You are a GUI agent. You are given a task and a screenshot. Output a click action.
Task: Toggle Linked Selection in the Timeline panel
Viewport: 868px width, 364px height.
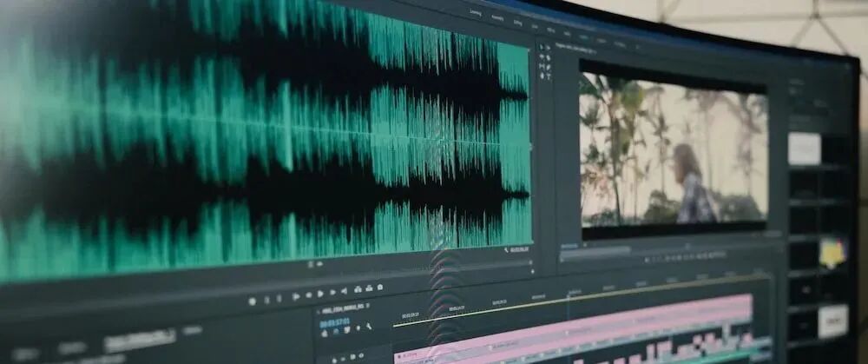pyautogui.click(x=347, y=329)
